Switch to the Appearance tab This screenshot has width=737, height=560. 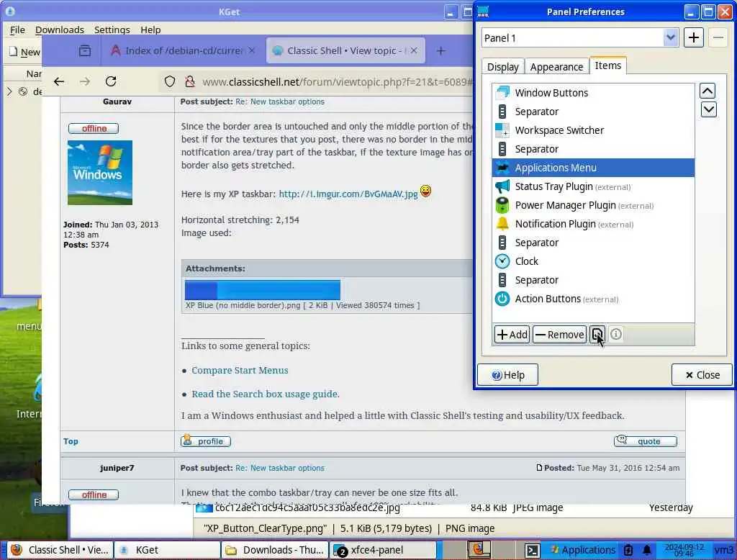(x=556, y=67)
